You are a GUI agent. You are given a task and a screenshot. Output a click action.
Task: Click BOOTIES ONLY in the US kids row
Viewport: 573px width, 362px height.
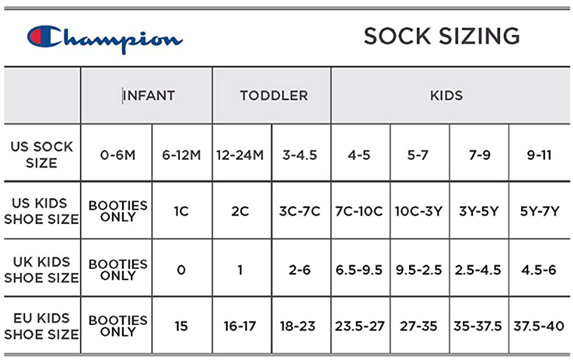coord(118,211)
